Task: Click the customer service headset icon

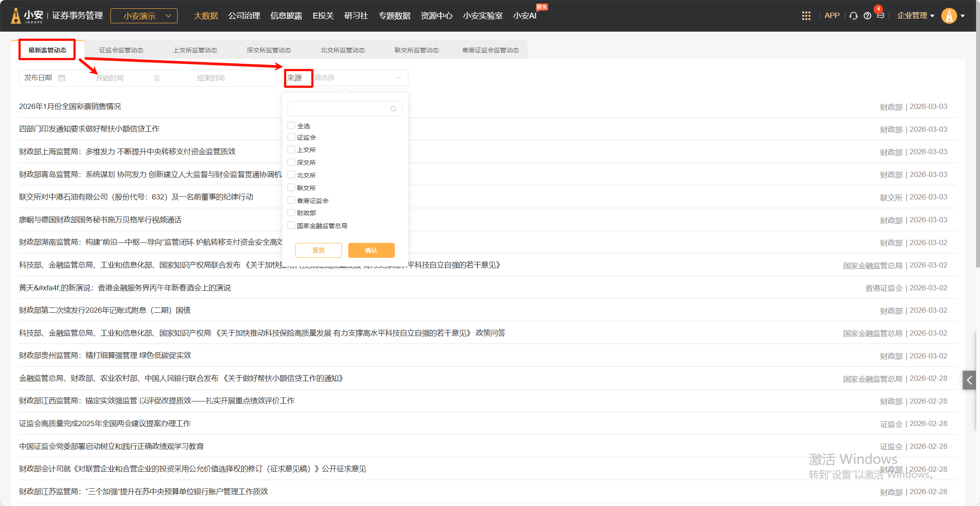Action: pyautogui.click(x=853, y=16)
